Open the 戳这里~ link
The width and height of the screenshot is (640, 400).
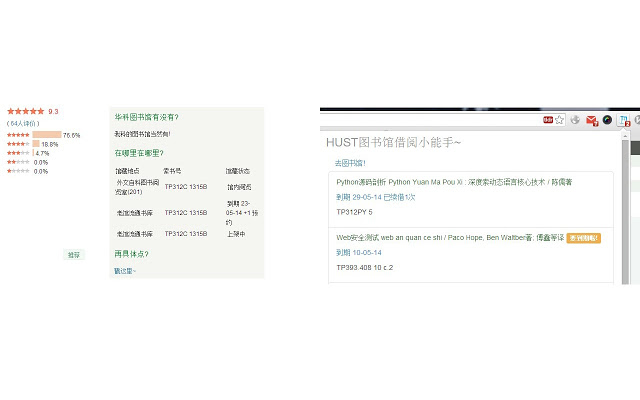[x=124, y=271]
